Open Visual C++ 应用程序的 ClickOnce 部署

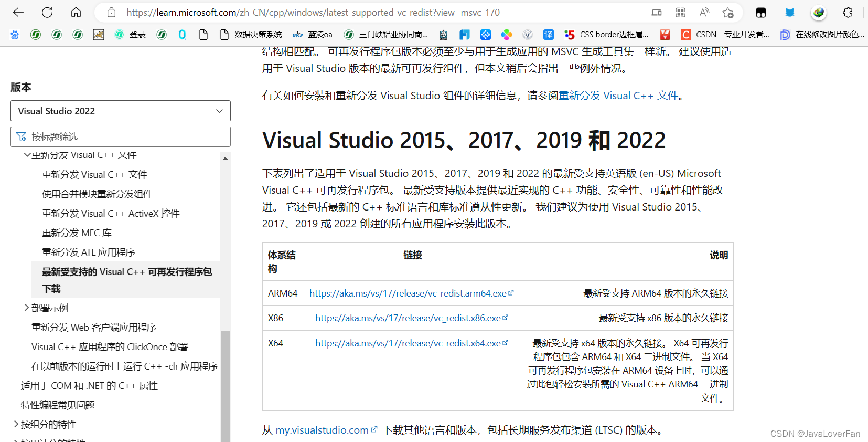tap(110, 346)
